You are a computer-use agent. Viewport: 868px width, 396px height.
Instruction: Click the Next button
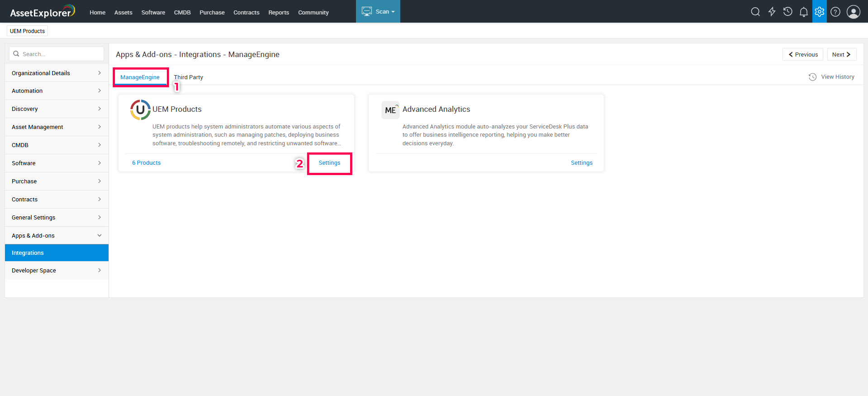pos(842,54)
